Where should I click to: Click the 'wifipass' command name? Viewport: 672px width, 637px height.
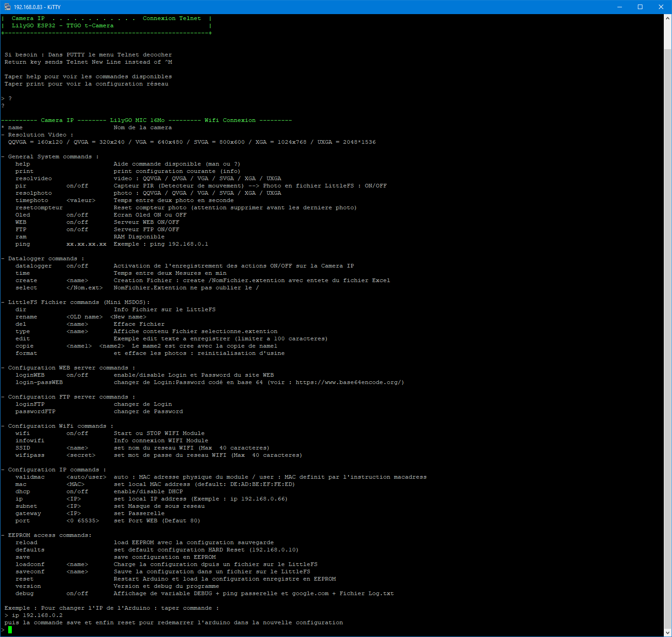click(30, 455)
